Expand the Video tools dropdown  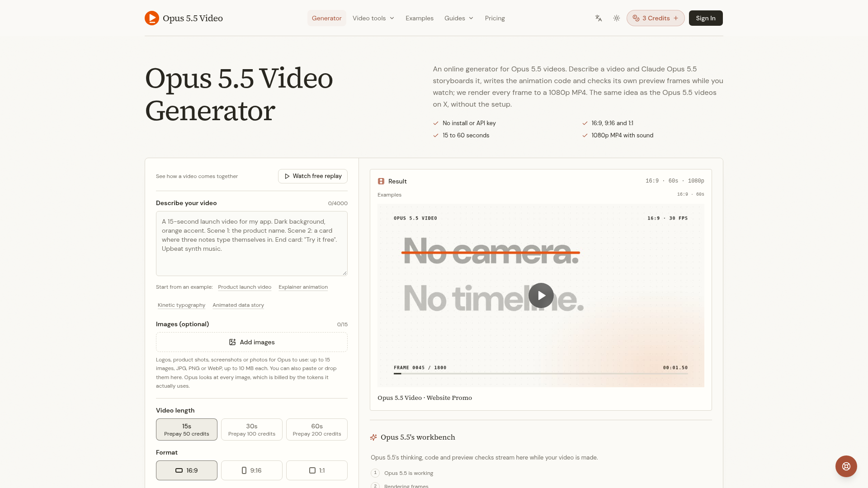(373, 18)
